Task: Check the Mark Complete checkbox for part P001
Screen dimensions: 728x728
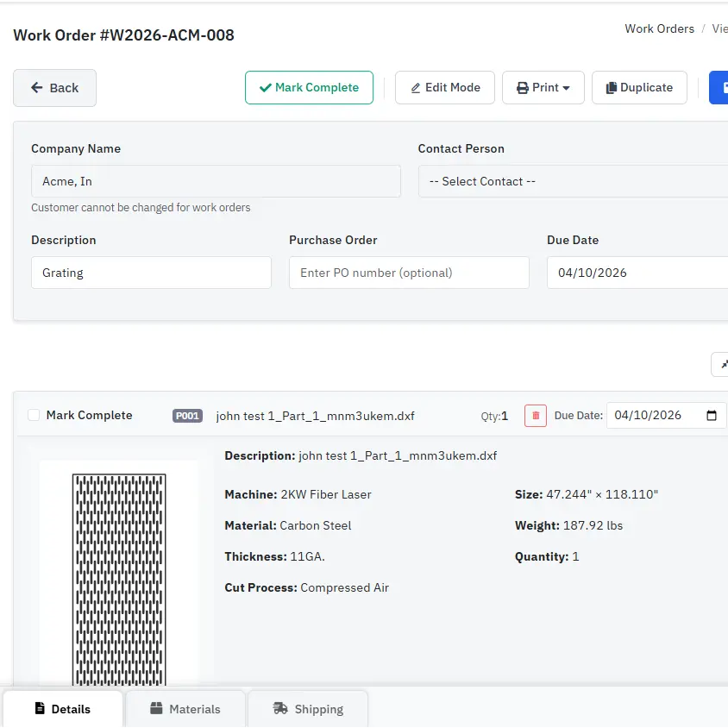Action: click(32, 415)
